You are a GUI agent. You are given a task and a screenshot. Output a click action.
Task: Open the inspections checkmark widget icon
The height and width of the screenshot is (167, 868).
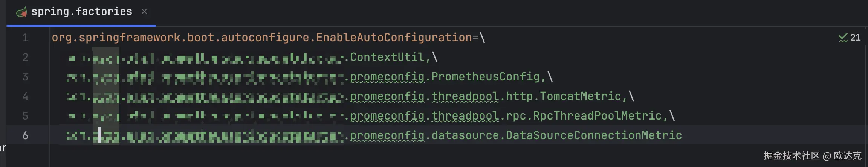click(x=843, y=38)
